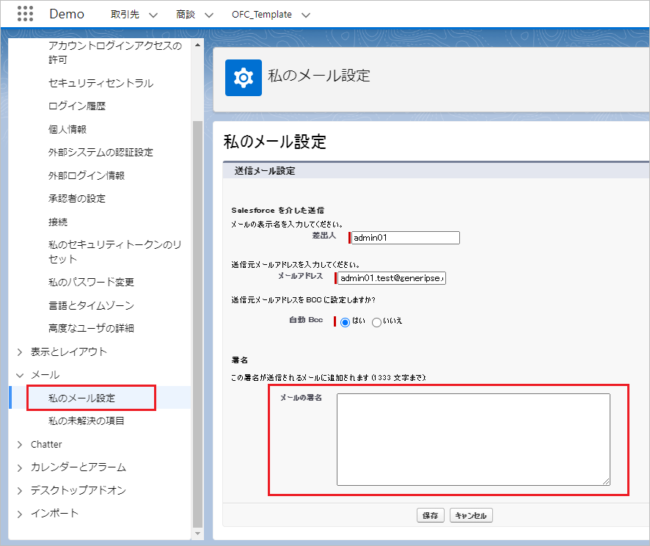Open 外部ログイン情報 in the sidebar
650x546 pixels.
coord(86,175)
